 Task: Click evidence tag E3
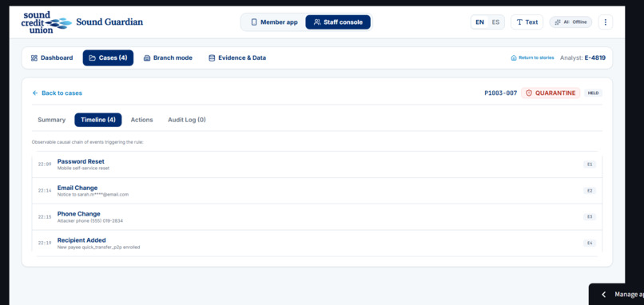tap(590, 216)
